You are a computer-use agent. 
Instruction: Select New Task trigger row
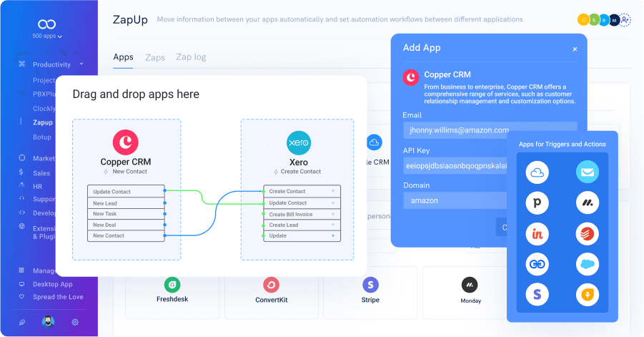point(126,214)
